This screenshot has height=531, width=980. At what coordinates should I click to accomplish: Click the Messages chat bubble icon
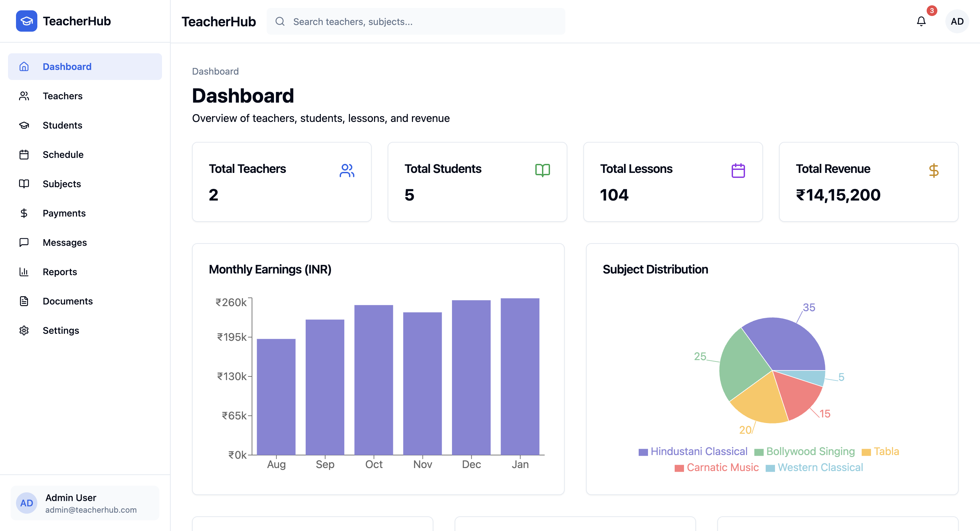[x=24, y=242]
